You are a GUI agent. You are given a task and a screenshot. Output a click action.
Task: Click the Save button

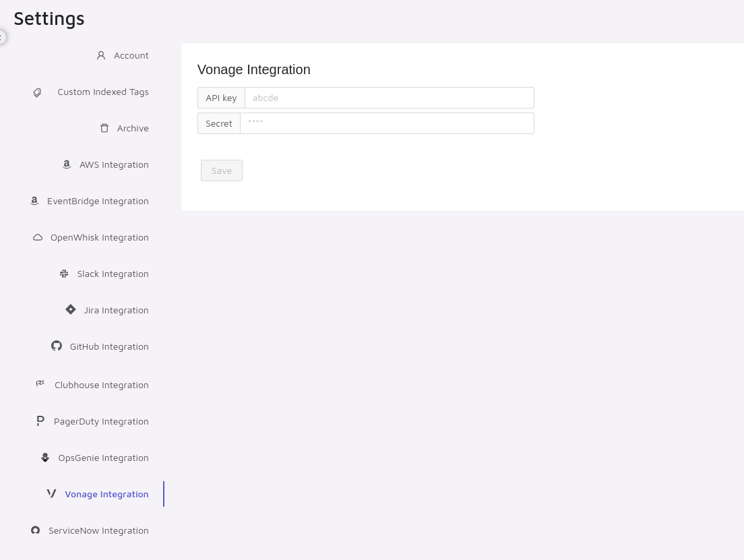(x=222, y=170)
